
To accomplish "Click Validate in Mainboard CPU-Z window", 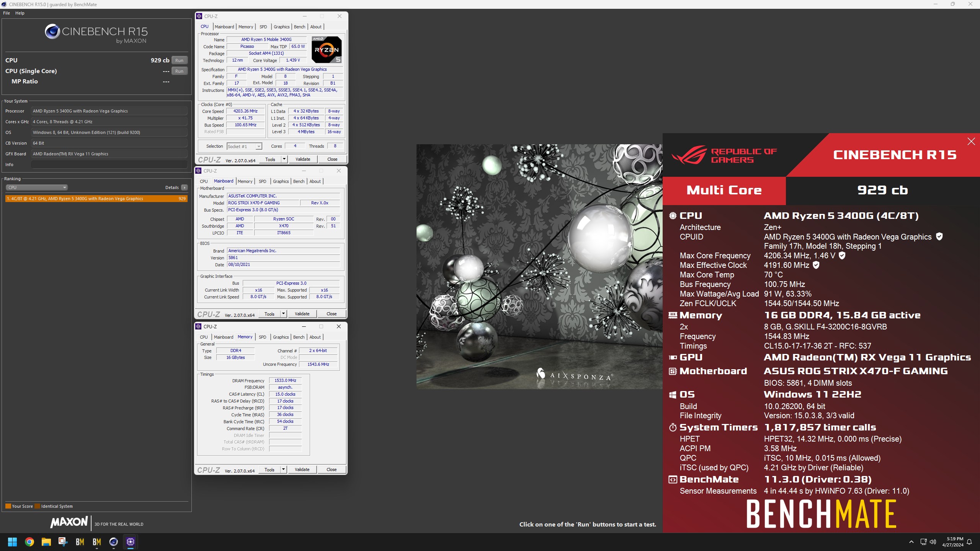I will pos(302,314).
